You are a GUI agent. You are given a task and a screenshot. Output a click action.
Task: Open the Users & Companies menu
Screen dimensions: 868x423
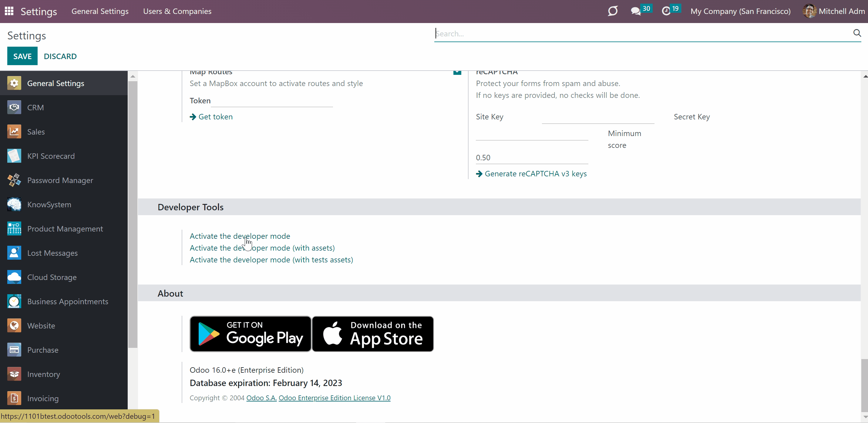click(177, 11)
